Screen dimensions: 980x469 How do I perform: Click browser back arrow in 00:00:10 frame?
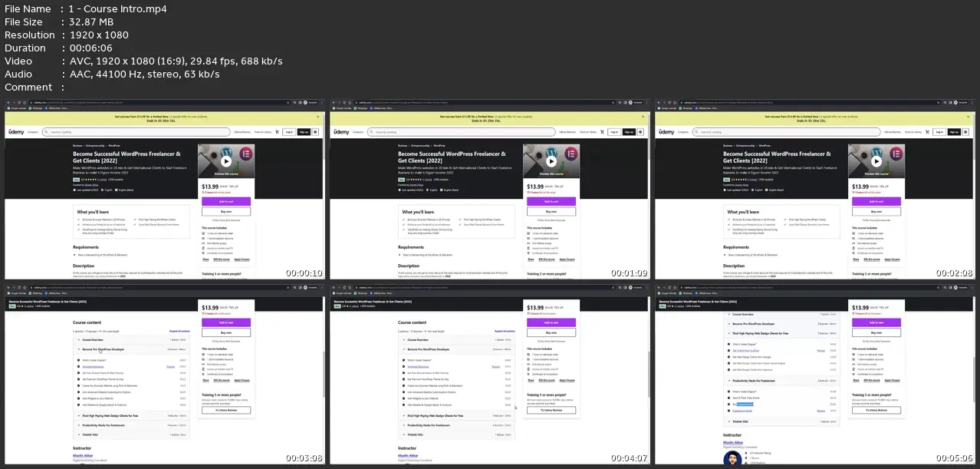coord(10,102)
